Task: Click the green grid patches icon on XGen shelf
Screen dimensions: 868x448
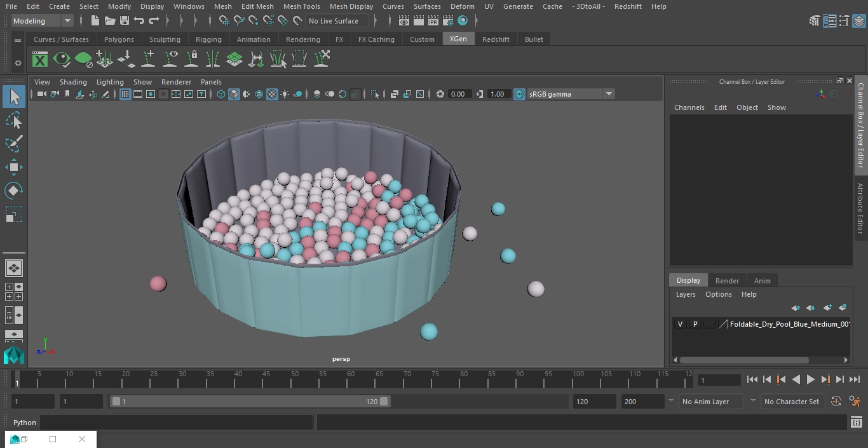Action: tap(234, 60)
